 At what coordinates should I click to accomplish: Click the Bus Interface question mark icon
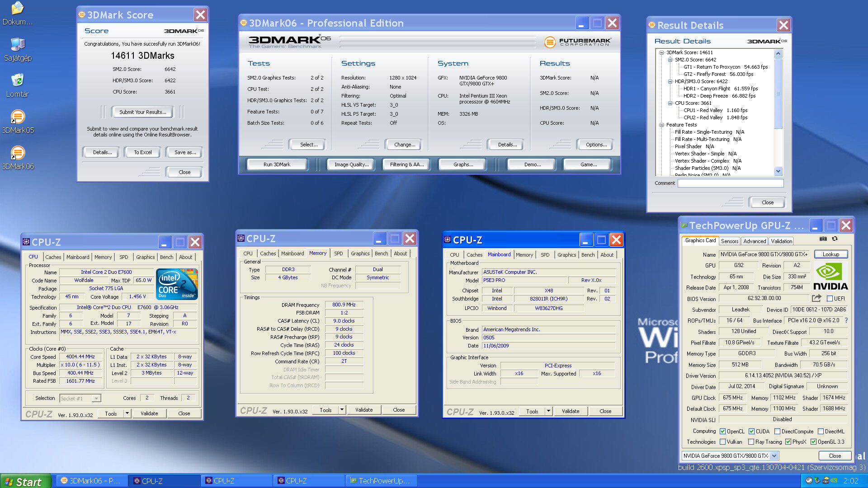(846, 320)
